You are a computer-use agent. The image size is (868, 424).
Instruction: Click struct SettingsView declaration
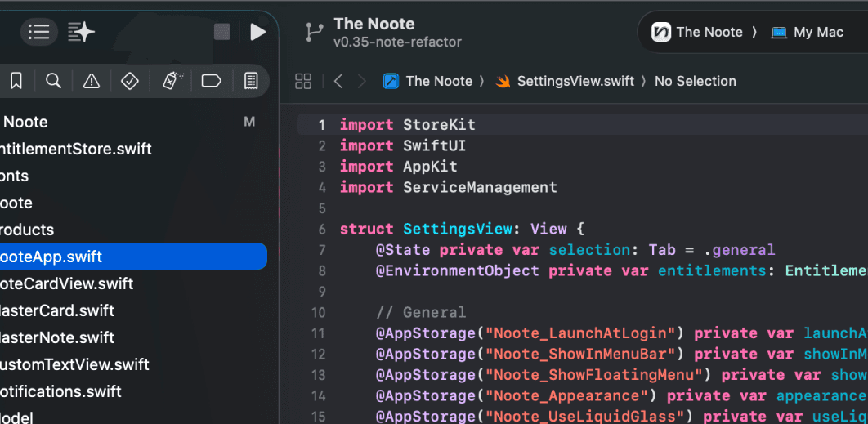(463, 230)
